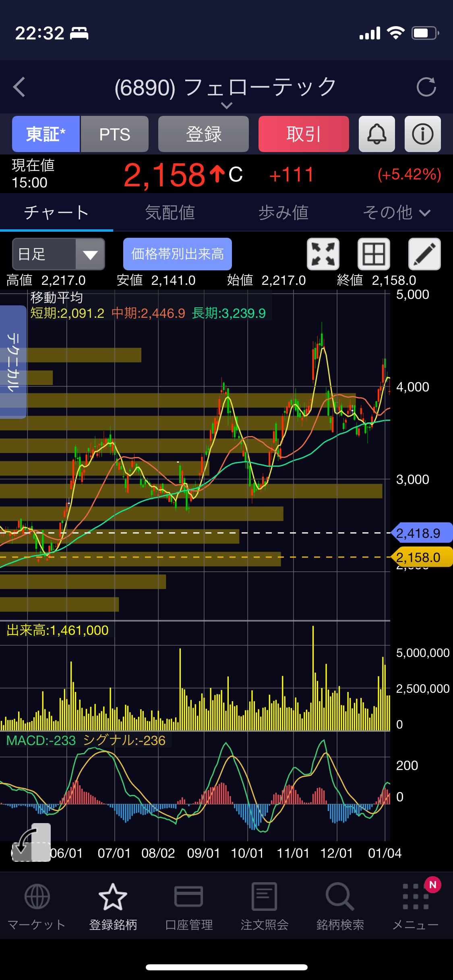Viewport: 453px width, 980px height.
Task: Open chart drawing pencil tool
Action: 424,254
